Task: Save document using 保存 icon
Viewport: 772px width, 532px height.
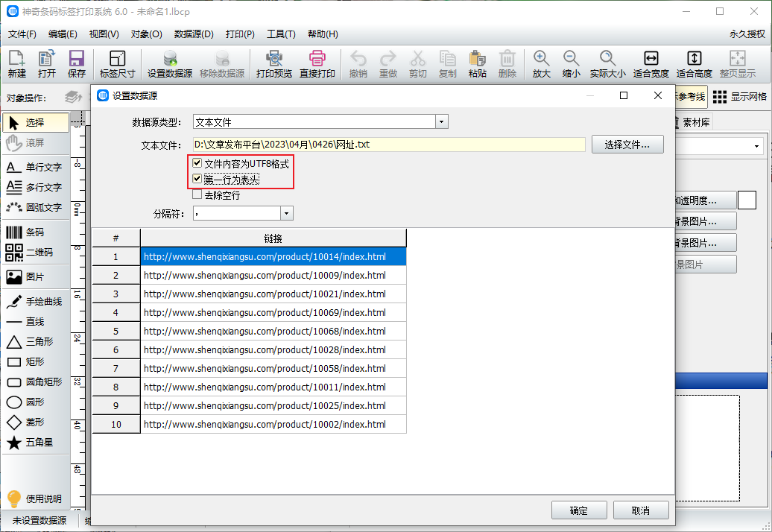Action: point(76,64)
